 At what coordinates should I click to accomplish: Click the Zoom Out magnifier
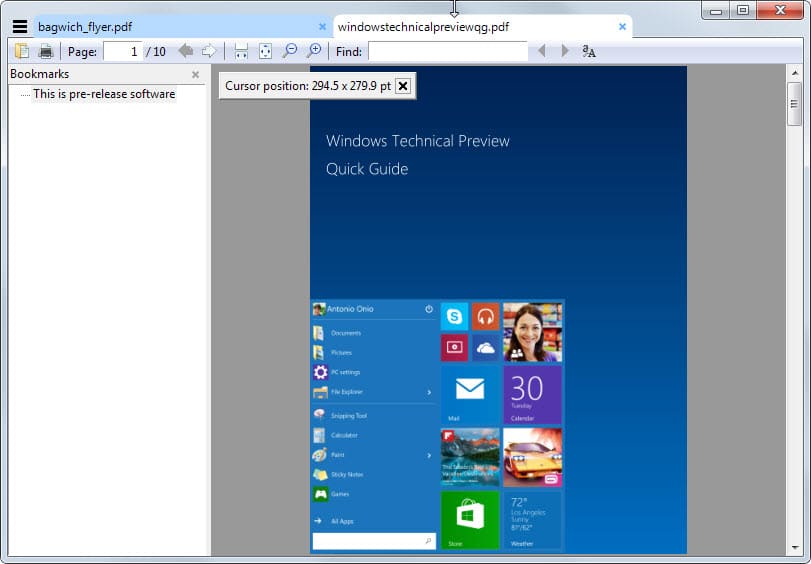click(x=290, y=51)
